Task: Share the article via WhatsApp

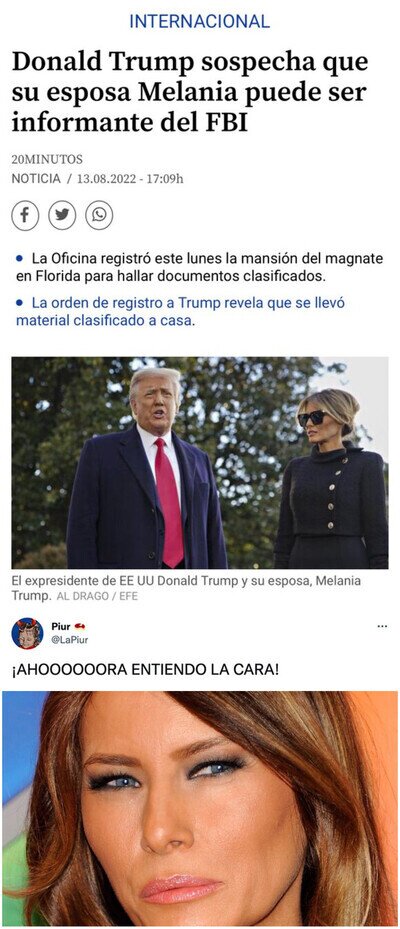Action: coord(99,216)
